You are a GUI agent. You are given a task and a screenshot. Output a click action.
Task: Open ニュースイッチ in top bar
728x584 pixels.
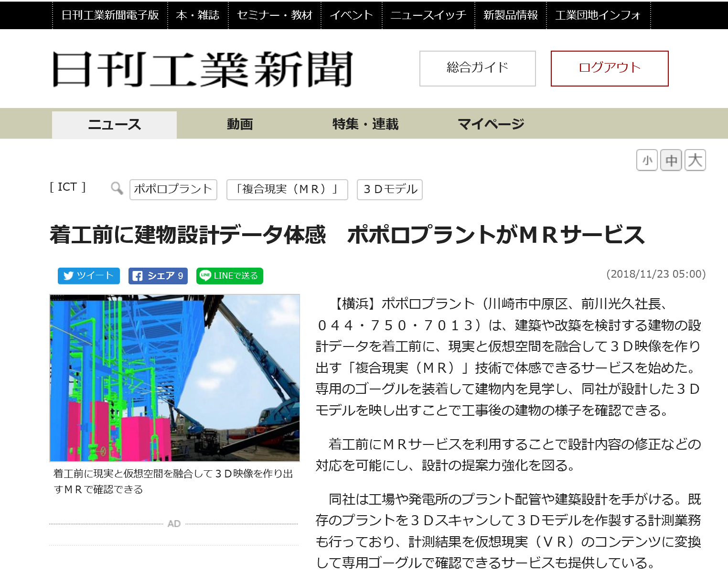428,15
